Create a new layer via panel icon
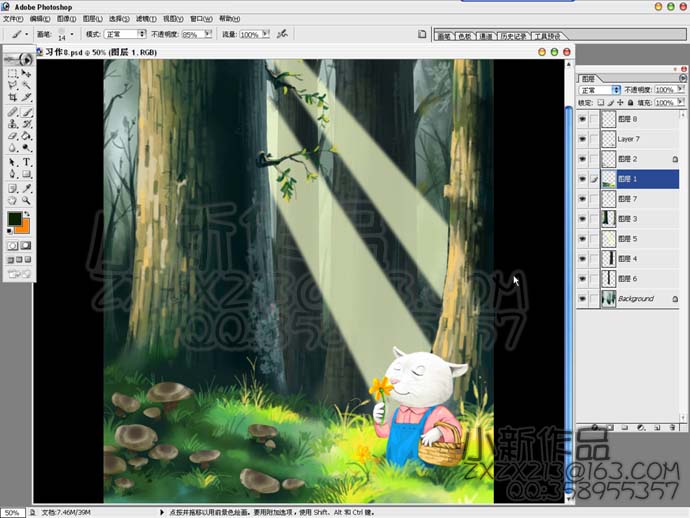The height and width of the screenshot is (518, 690). pos(657,427)
